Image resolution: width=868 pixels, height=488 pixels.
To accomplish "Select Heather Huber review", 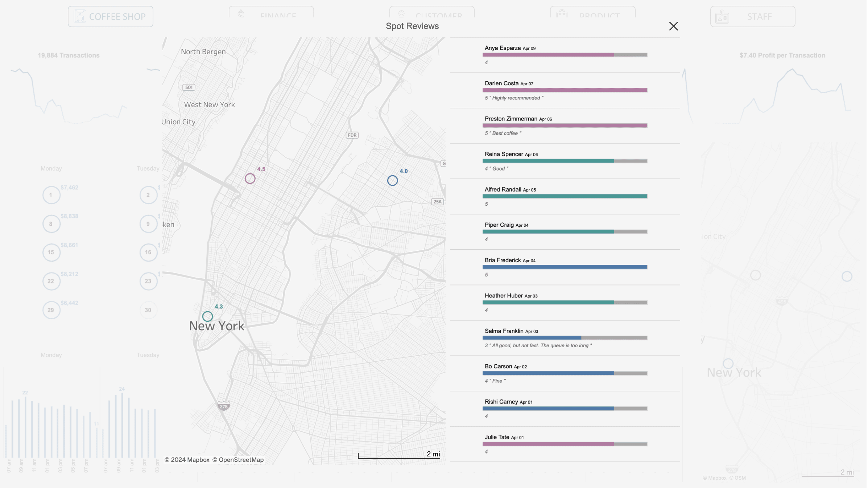I will point(565,303).
